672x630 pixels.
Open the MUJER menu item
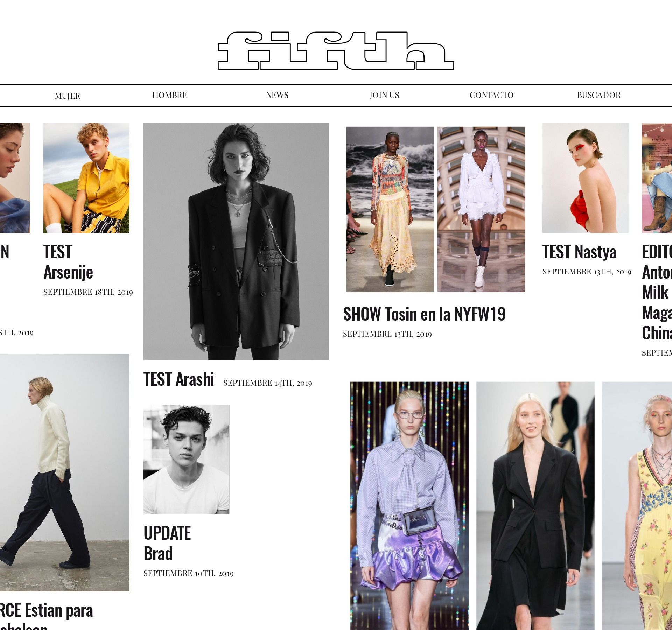(x=68, y=96)
